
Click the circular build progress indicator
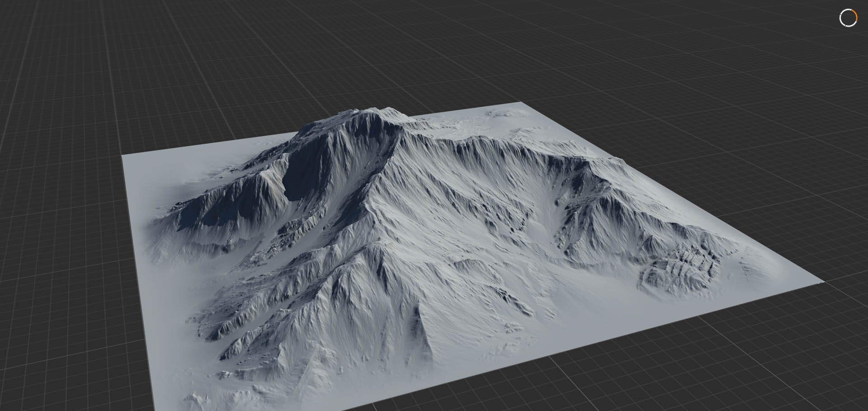(x=848, y=18)
